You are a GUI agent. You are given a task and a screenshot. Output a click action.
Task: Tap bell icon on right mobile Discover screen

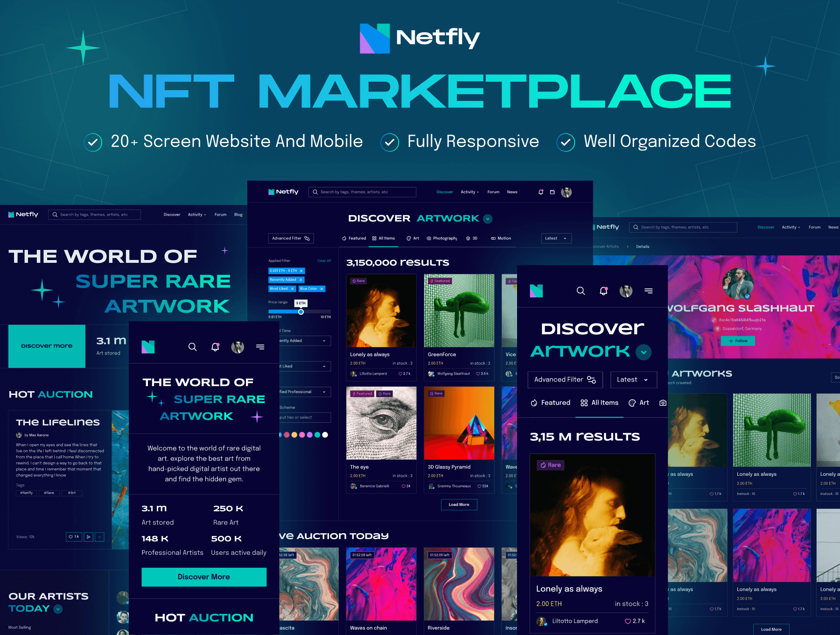(x=603, y=291)
